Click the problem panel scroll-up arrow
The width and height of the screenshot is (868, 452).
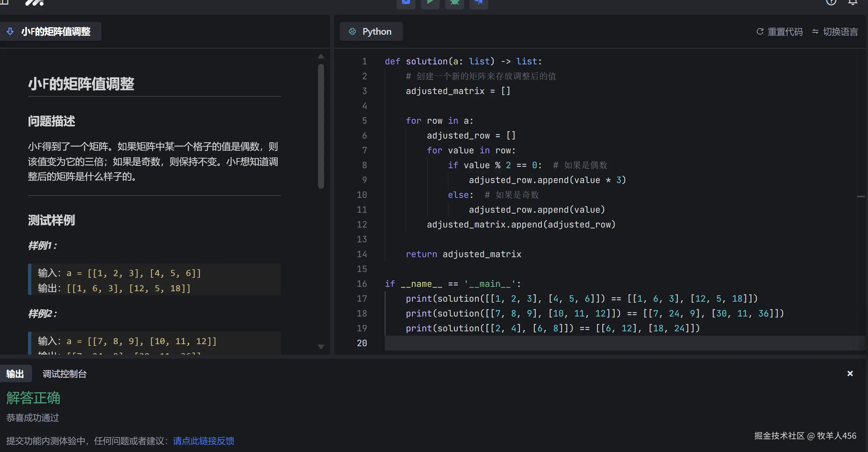pyautogui.click(x=321, y=56)
